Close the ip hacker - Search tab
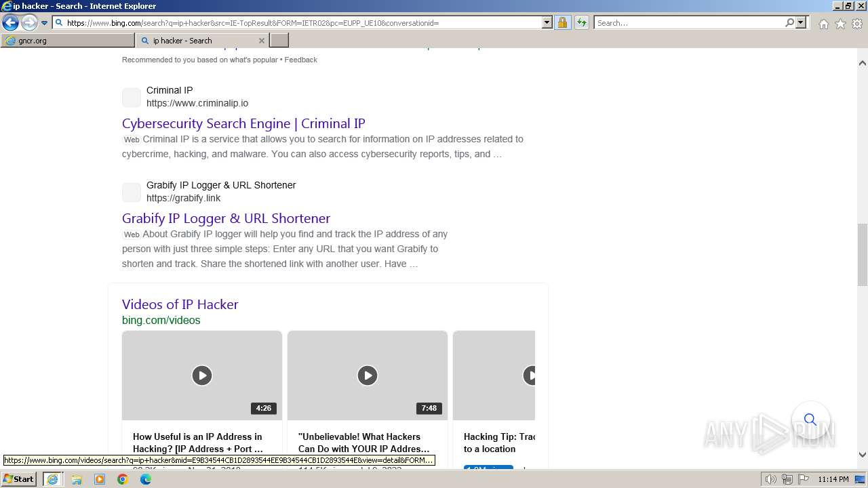The width and height of the screenshot is (868, 488). [262, 41]
